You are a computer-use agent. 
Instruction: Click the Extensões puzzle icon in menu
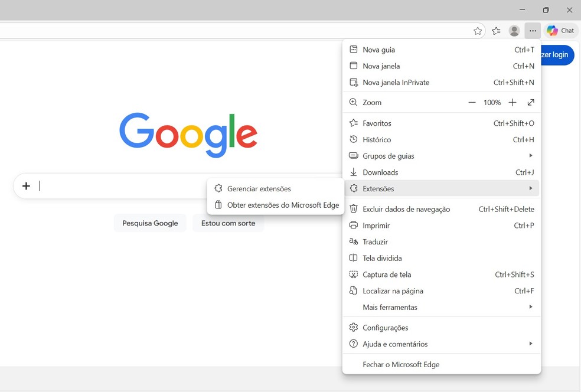(354, 188)
